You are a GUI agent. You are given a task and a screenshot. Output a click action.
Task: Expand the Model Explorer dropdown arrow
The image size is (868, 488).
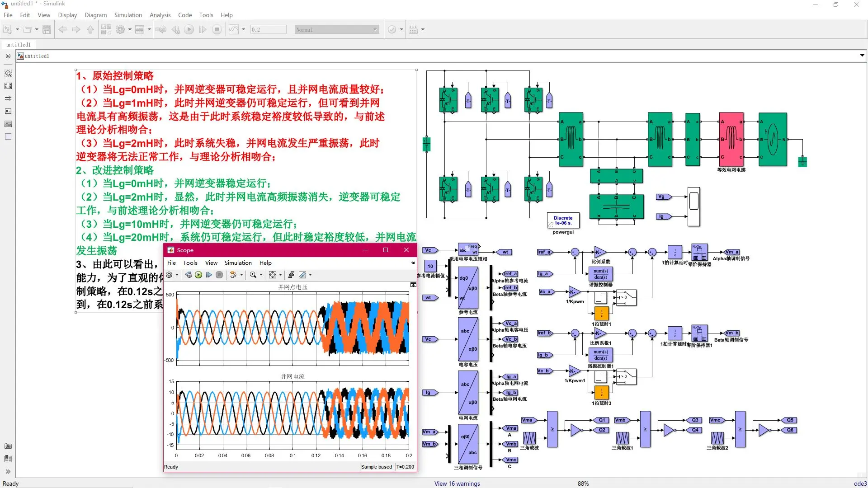click(x=149, y=30)
